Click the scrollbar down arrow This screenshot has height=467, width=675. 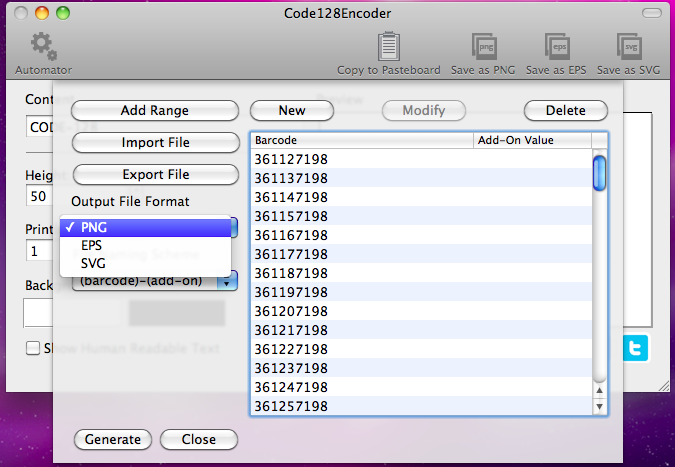click(599, 406)
